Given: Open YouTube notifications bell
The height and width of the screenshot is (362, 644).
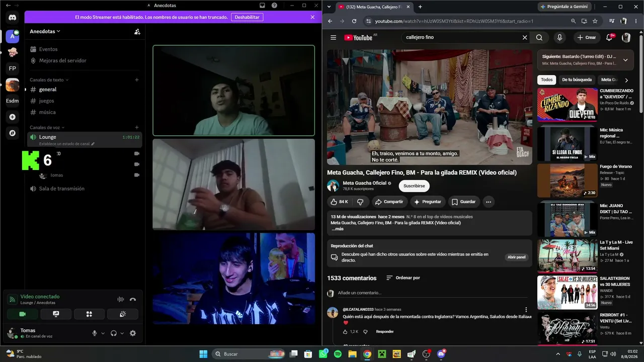Looking at the screenshot, I should [609, 37].
